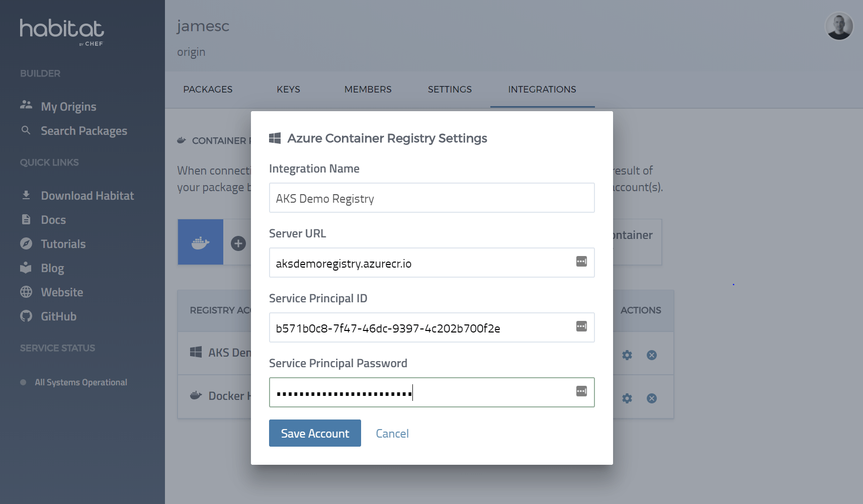This screenshot has height=504, width=863.
Task: Click password manager icon in Service Principal ID field
Action: tap(581, 326)
